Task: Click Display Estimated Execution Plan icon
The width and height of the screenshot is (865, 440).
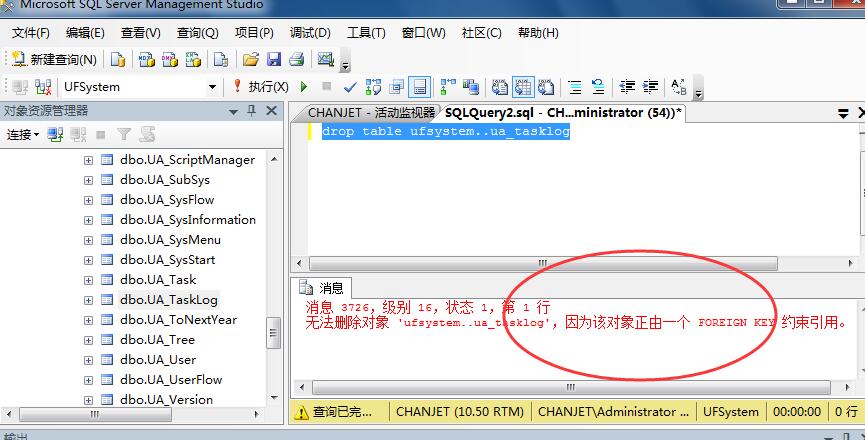Action: (x=373, y=87)
